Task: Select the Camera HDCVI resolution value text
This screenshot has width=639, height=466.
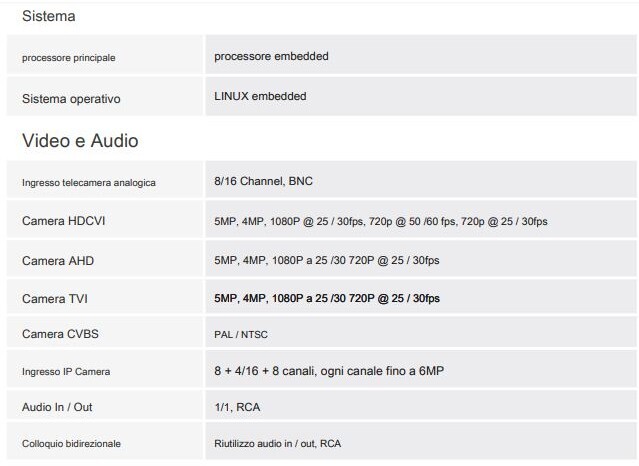Action: 381,221
